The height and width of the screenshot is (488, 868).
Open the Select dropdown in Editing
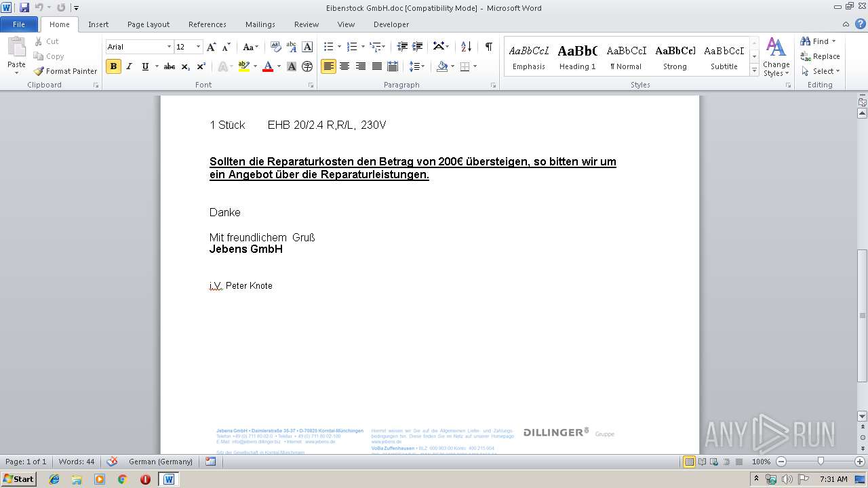820,71
